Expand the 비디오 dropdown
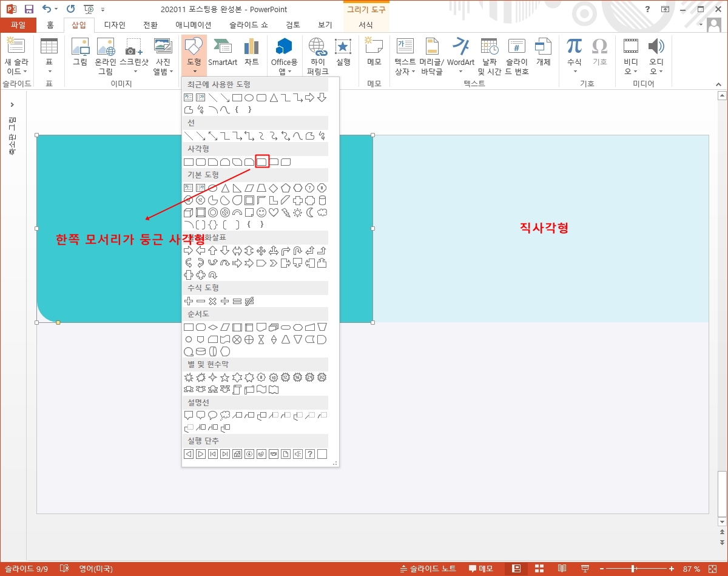 [631, 56]
